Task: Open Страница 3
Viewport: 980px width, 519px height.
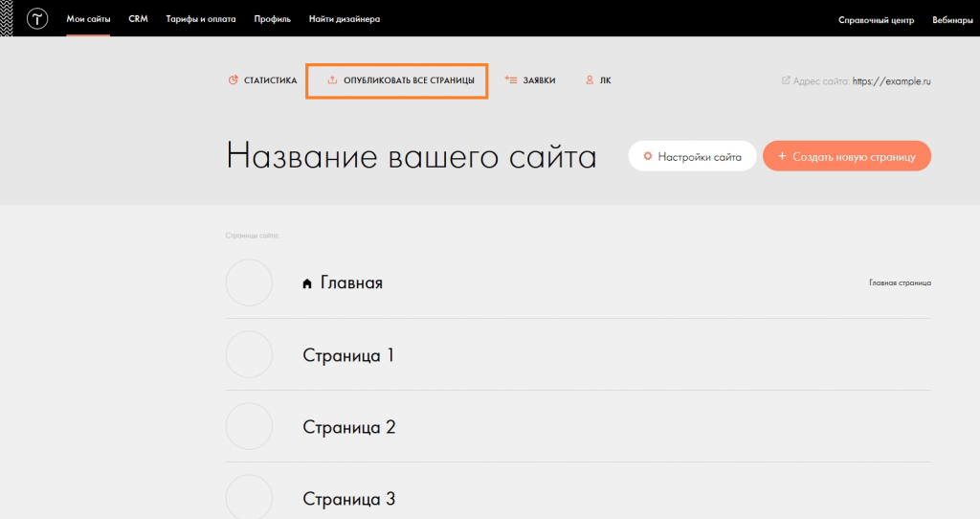Action: pos(348,499)
